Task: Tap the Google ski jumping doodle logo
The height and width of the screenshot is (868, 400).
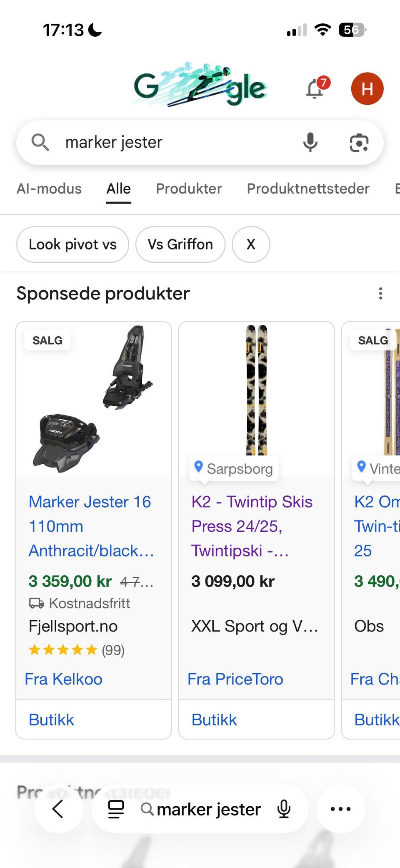Action: 200,86
